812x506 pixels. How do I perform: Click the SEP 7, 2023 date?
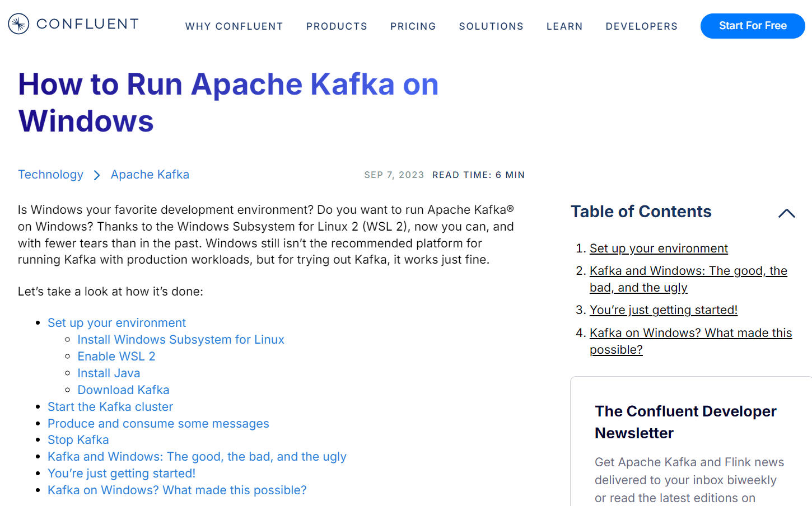coord(394,175)
